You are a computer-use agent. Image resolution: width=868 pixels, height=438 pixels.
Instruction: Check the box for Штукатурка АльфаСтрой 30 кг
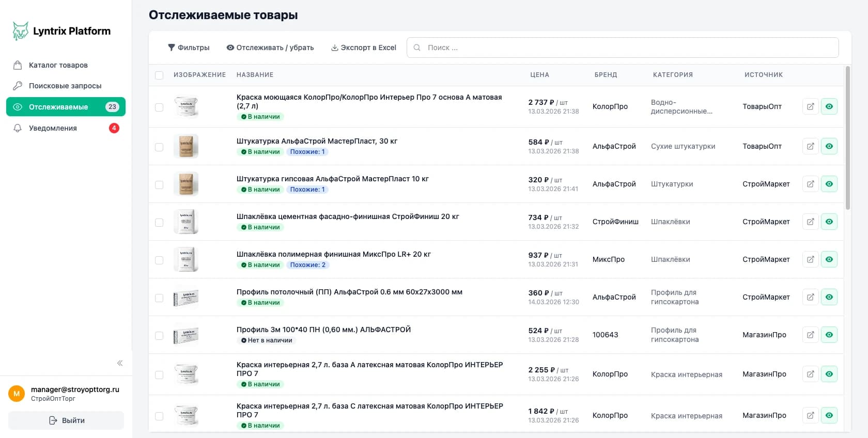tap(159, 147)
